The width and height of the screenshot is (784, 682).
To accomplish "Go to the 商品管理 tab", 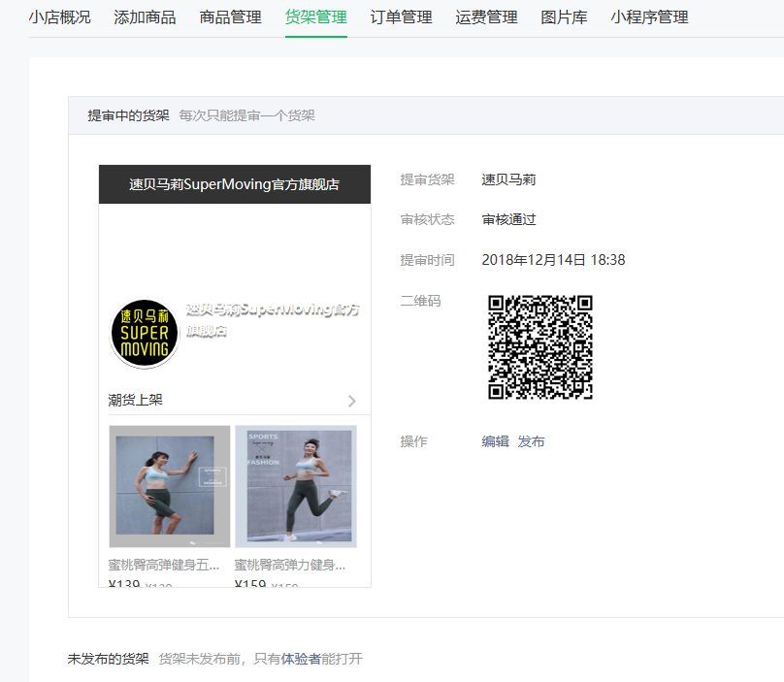I will 231,17.
